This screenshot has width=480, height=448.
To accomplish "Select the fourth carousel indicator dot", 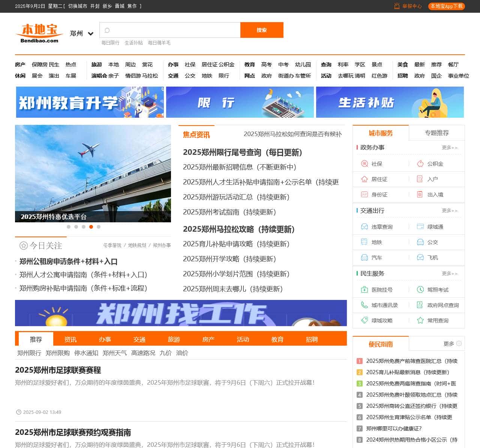I will pyautogui.click(x=91, y=227).
